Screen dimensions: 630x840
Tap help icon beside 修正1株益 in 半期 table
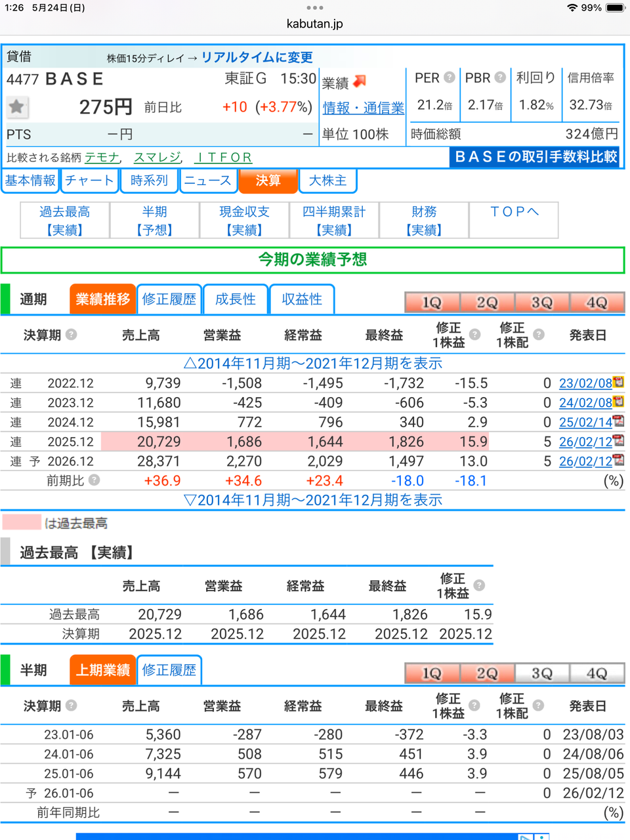pos(474,705)
